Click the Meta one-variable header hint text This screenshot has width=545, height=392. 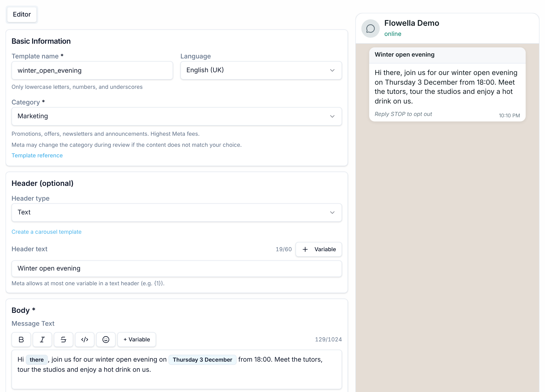tap(88, 283)
